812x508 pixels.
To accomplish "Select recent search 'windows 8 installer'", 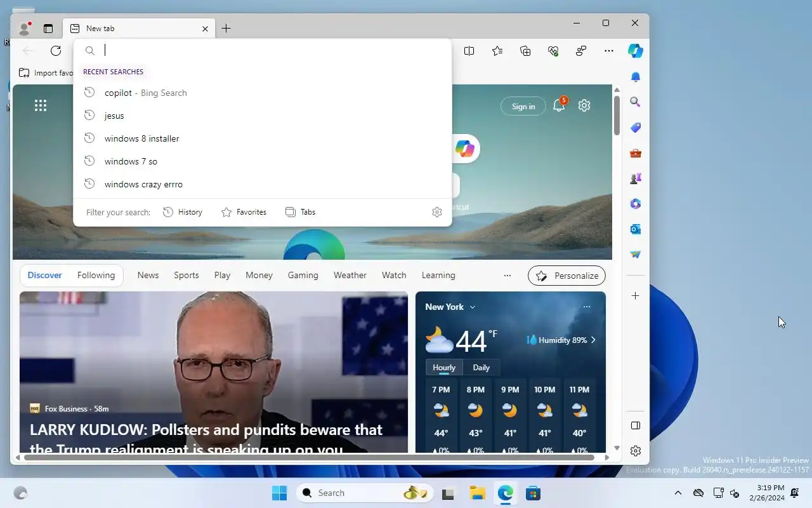I will click(x=263, y=138).
